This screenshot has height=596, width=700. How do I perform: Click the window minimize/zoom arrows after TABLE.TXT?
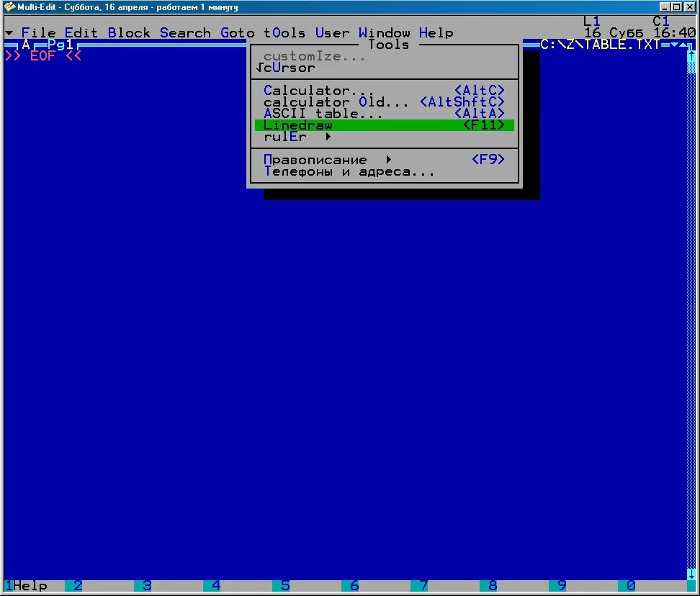click(678, 45)
